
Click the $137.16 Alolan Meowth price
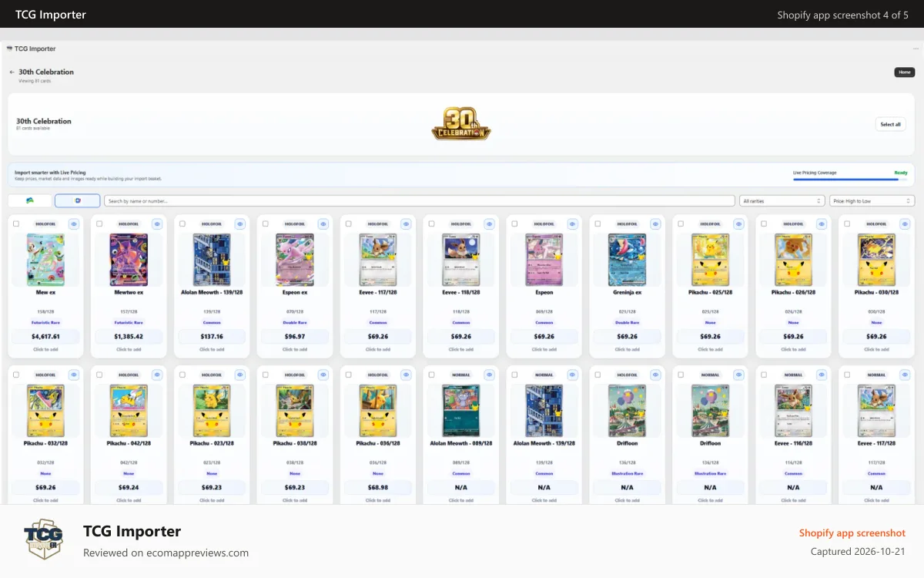click(x=212, y=337)
